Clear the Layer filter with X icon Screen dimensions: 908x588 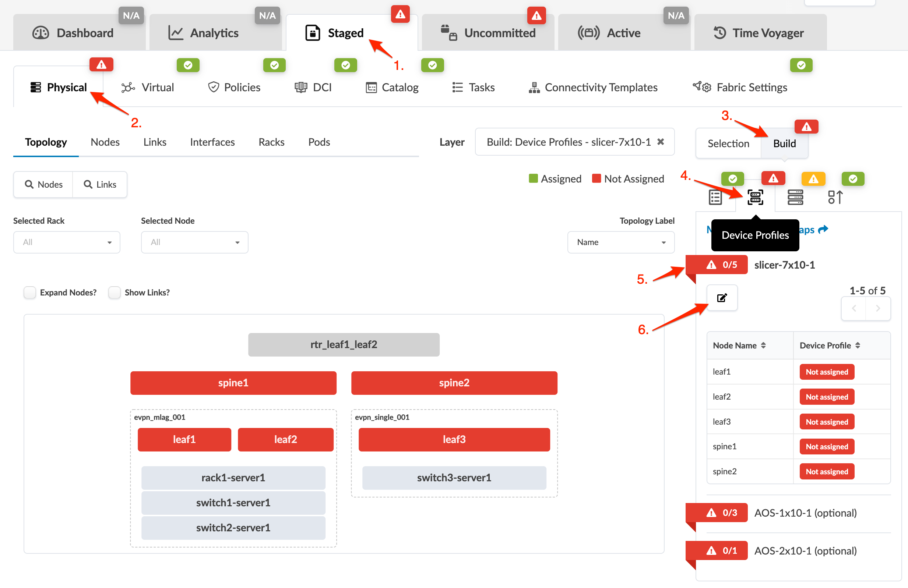click(661, 142)
